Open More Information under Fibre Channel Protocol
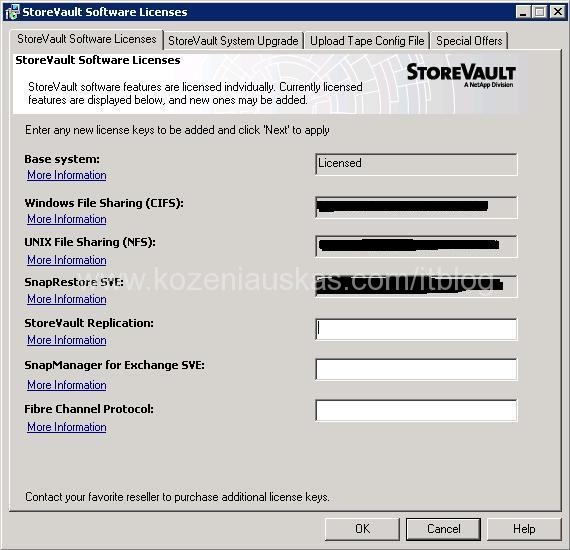 pos(67,427)
